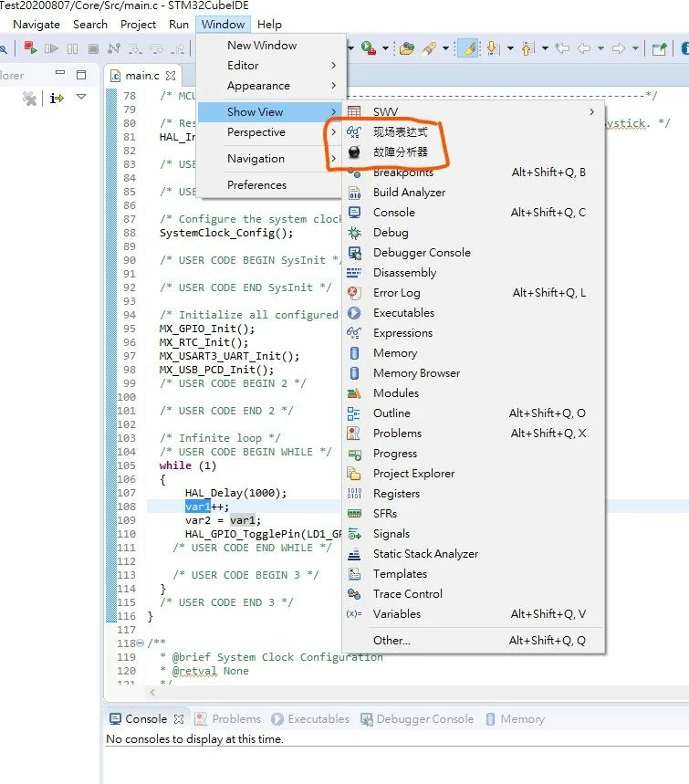Open Next Annotation dropdown arrow
Screen dimensions: 689x784
click(510, 48)
